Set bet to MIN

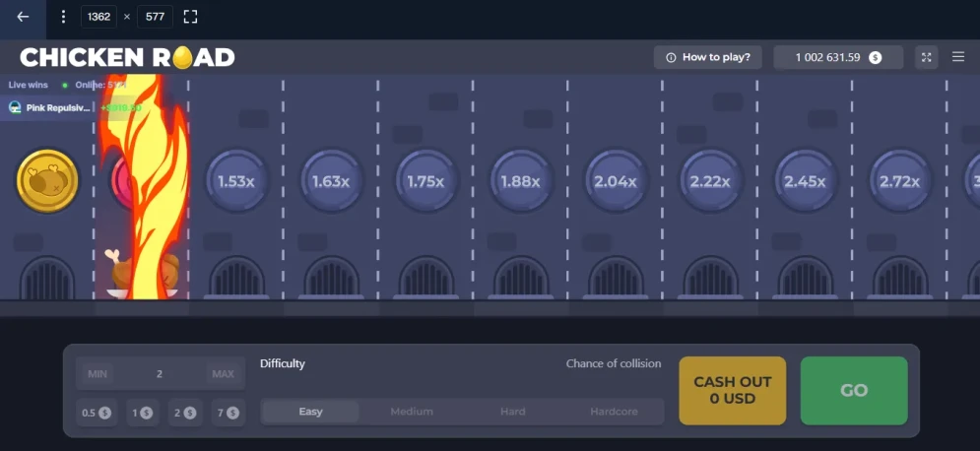coord(98,374)
